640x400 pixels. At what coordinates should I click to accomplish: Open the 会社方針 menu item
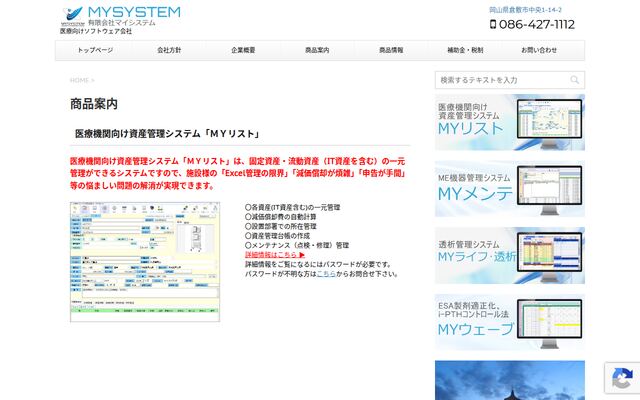point(169,50)
